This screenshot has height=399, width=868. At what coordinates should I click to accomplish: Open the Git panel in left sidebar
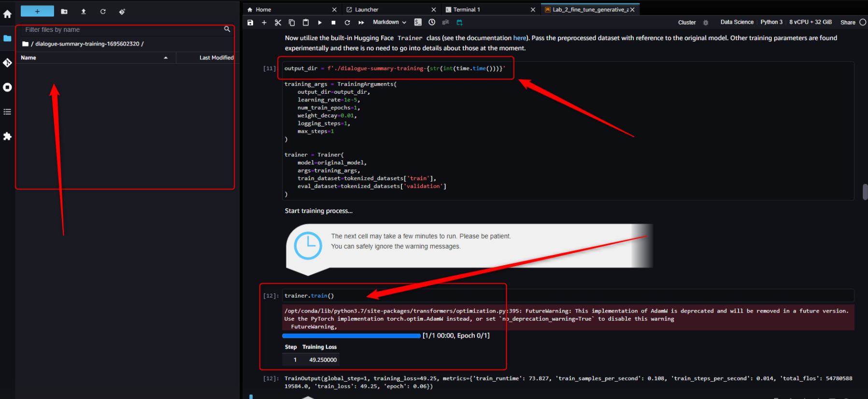pos(7,63)
